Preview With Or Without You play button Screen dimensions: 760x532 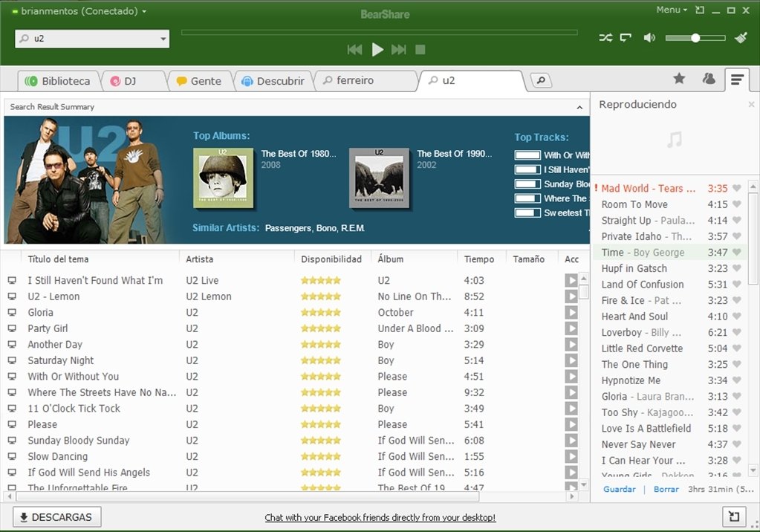(x=571, y=376)
